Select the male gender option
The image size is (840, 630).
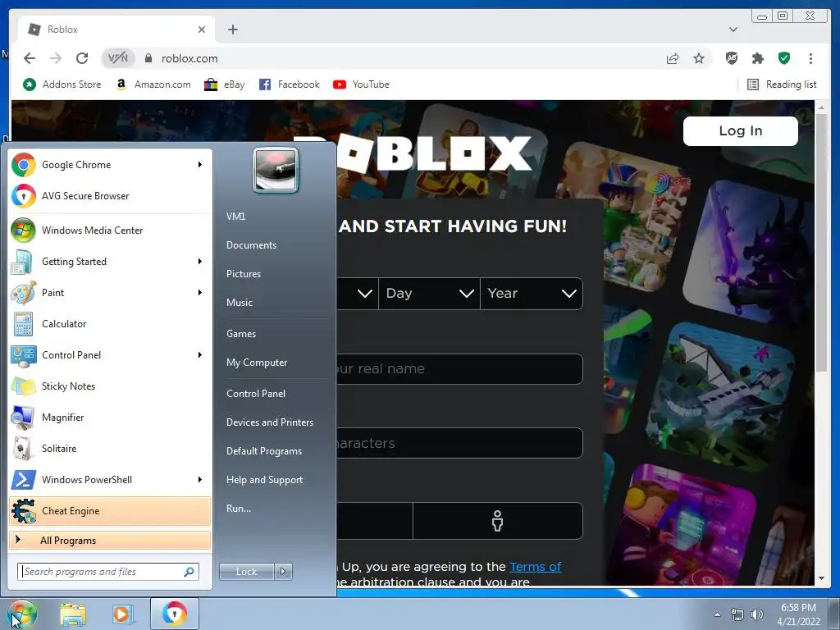[498, 521]
